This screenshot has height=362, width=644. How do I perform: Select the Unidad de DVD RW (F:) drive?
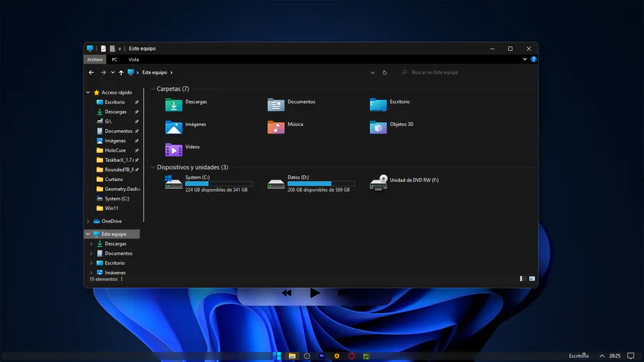coord(404,183)
